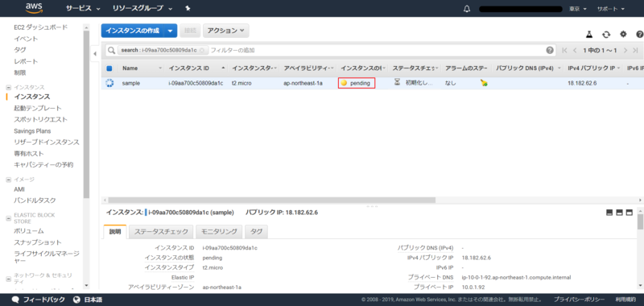Set details pane to half height
Screen dimensions: 644x306
619,213
